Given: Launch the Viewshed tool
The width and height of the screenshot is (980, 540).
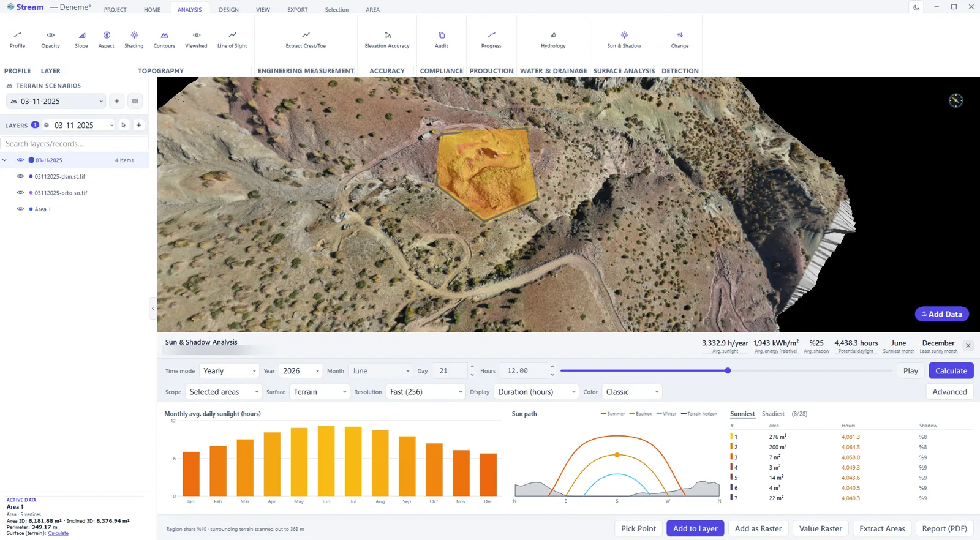Looking at the screenshot, I should pyautogui.click(x=196, y=39).
